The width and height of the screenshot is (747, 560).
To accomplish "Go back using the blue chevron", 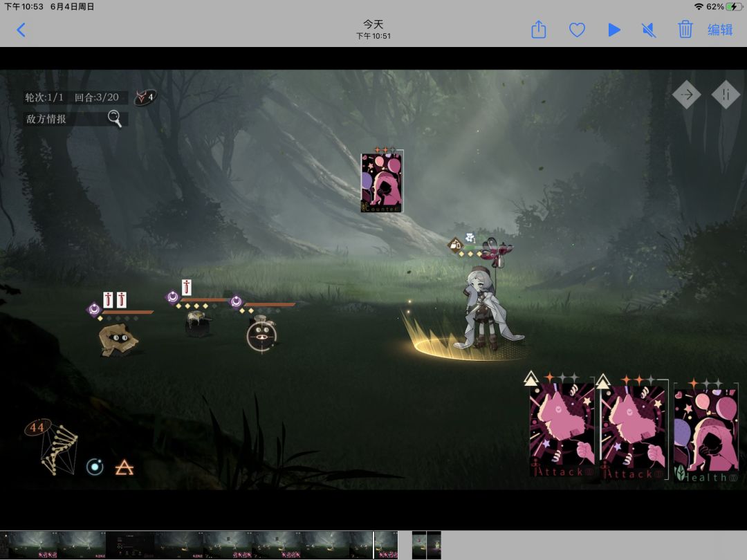I will tap(21, 30).
